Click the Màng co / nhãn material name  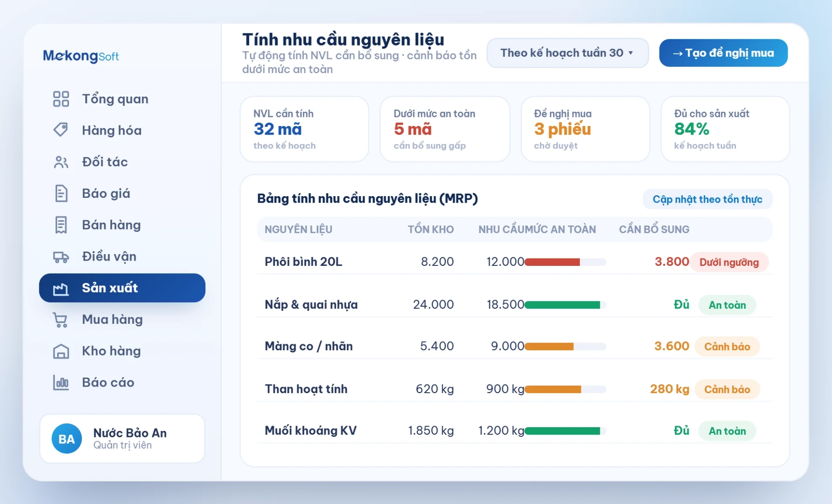click(309, 346)
